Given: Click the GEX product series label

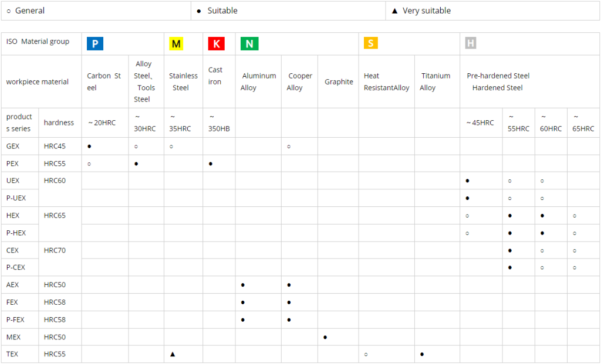Looking at the screenshot, I should click(x=13, y=146).
